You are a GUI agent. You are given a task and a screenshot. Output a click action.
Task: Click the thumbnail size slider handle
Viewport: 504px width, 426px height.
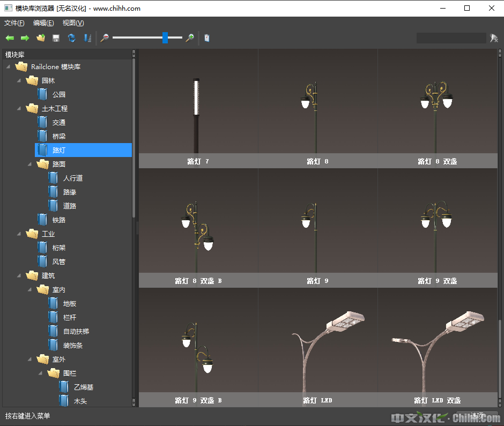(x=165, y=38)
